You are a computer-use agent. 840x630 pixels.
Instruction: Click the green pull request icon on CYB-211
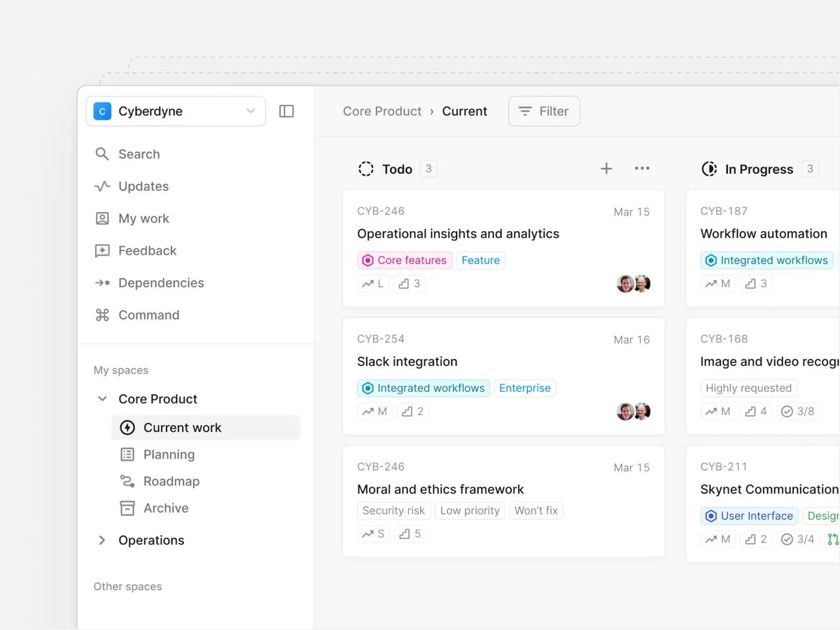833,539
